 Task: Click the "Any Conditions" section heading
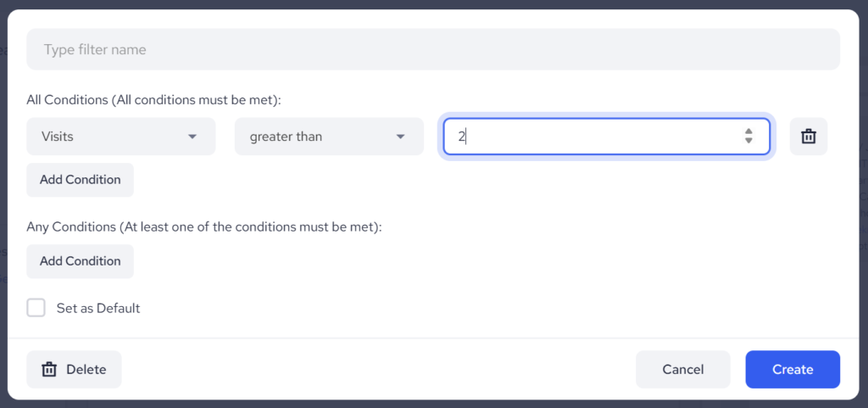pos(203,227)
